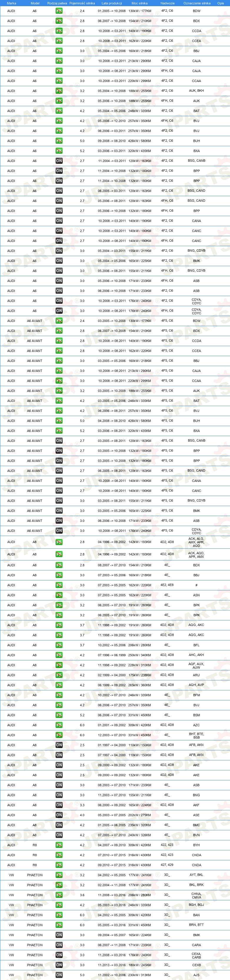Image resolution: width=230 pixels, height=980 pixels.
Task: Click petrol icon in Phaeton BAN 6.0 row
Action: coord(59,915)
